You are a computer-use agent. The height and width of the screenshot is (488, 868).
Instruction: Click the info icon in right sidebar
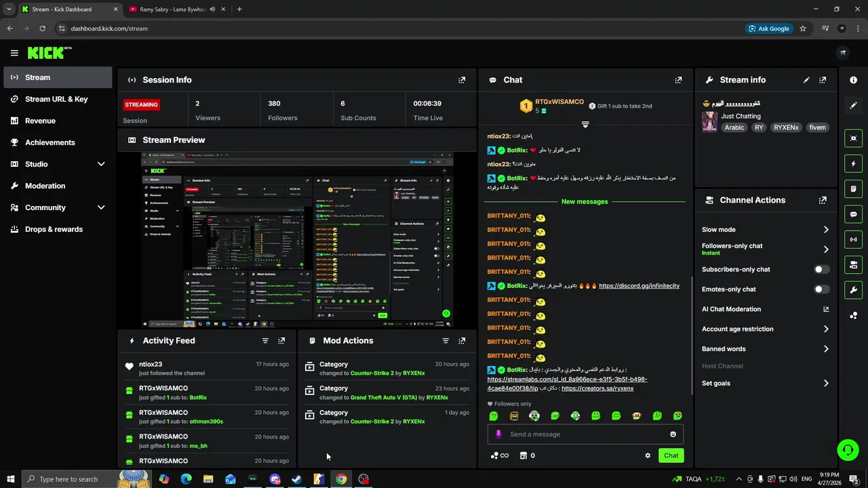point(853,80)
